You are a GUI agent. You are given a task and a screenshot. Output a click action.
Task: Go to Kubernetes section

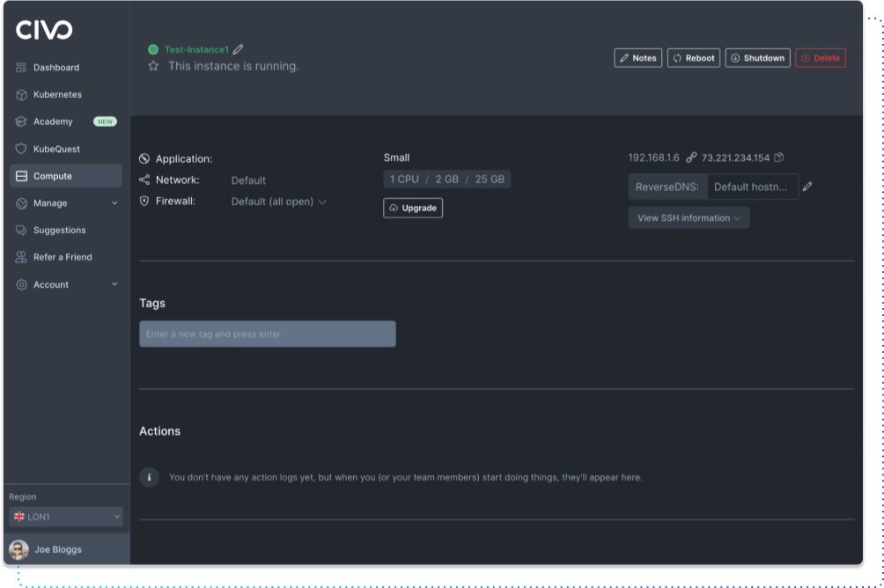pos(57,95)
